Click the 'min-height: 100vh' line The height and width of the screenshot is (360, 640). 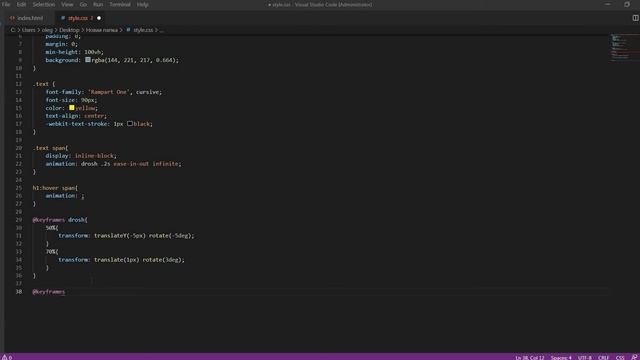pyautogui.click(x=74, y=52)
